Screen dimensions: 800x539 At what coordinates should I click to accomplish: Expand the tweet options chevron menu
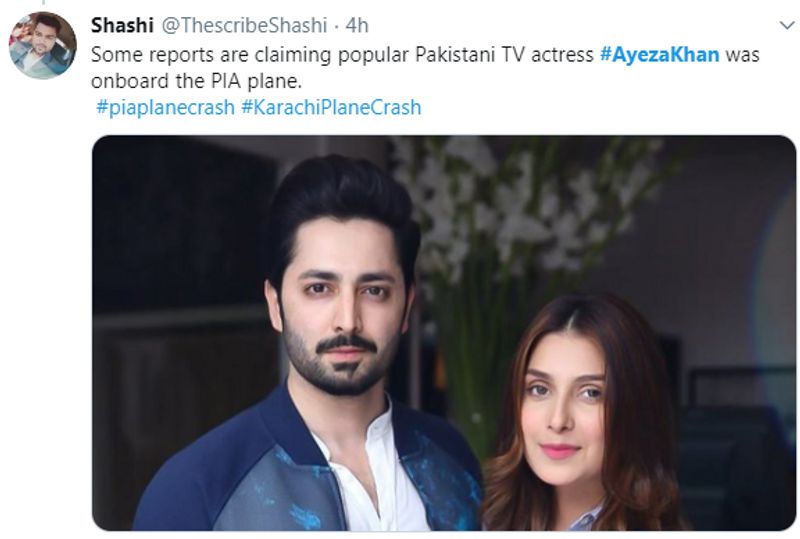point(787,25)
